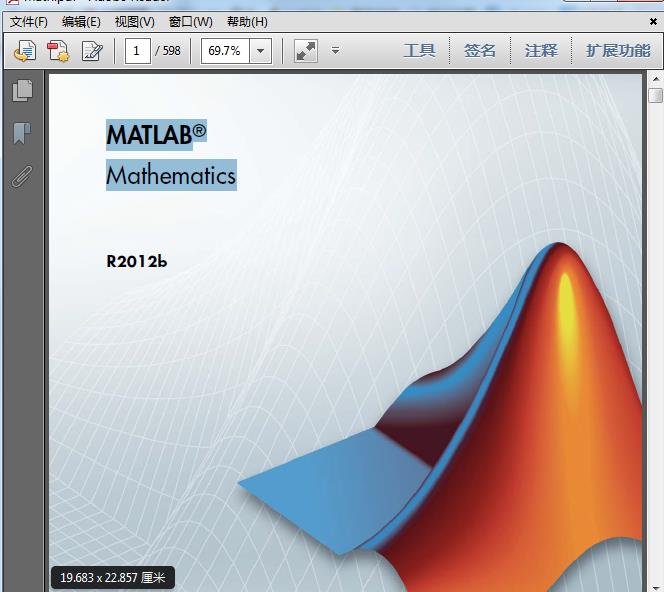
Task: Open the 编辑(E) menu
Action: tap(81, 22)
